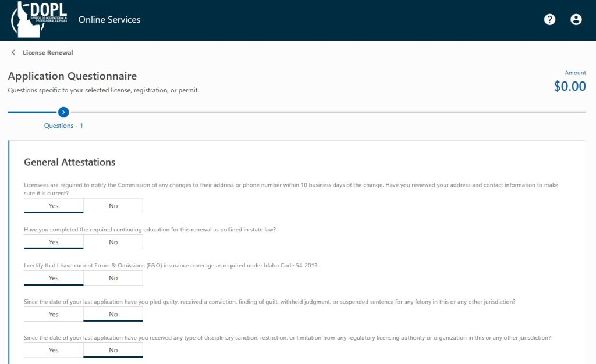Select Yes for address and contact review
This screenshot has width=596, height=364.
tap(54, 206)
